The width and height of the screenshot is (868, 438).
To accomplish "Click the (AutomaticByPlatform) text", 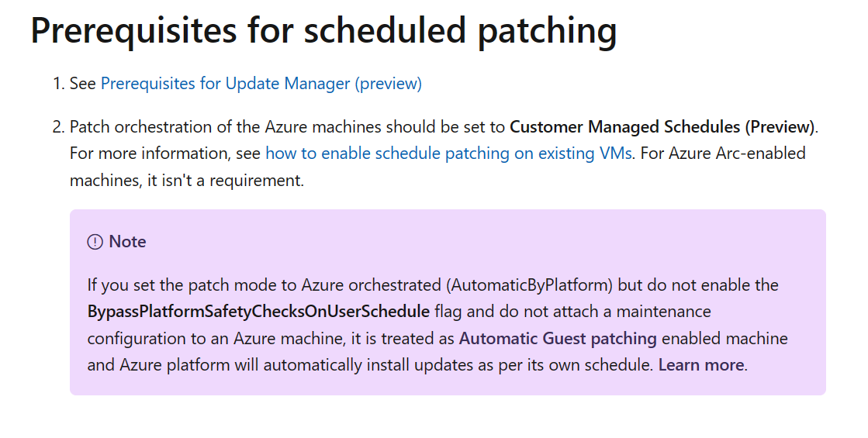I will 529,285.
